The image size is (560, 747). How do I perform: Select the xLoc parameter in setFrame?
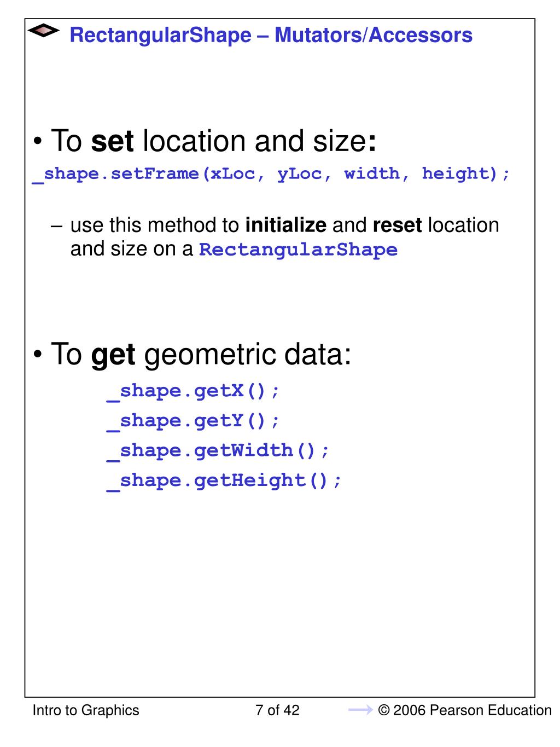tap(234, 174)
